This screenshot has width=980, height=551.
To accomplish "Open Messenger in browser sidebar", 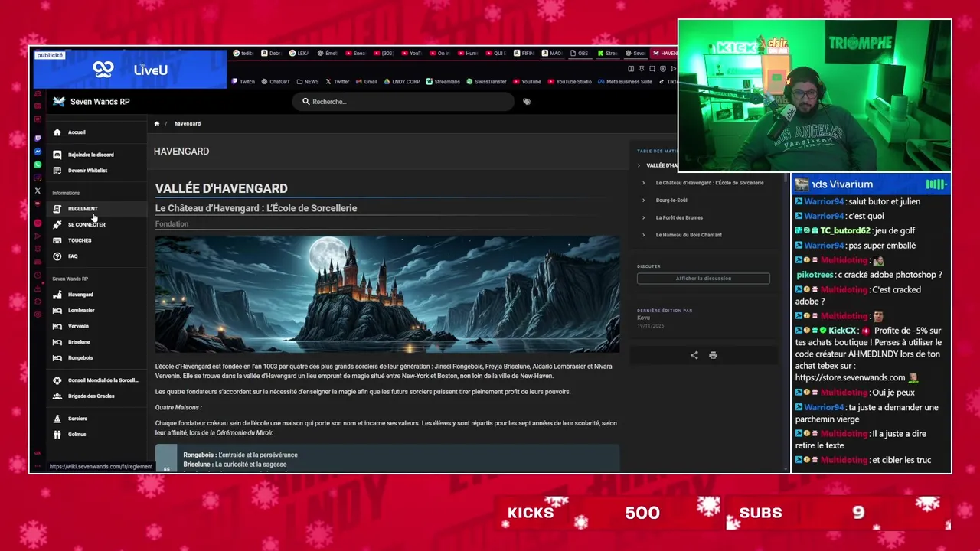I will [38, 152].
